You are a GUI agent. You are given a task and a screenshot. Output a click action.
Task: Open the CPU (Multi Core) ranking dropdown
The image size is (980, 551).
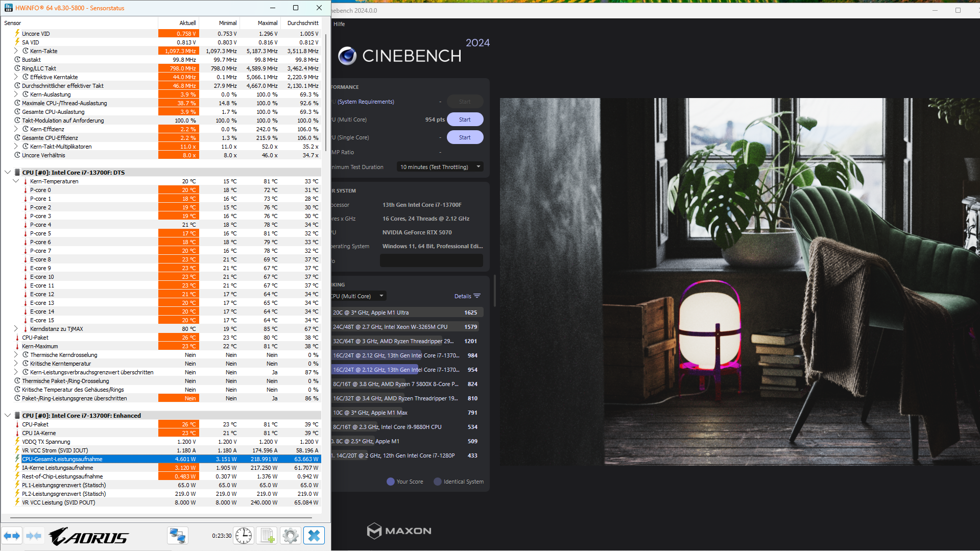pos(358,296)
